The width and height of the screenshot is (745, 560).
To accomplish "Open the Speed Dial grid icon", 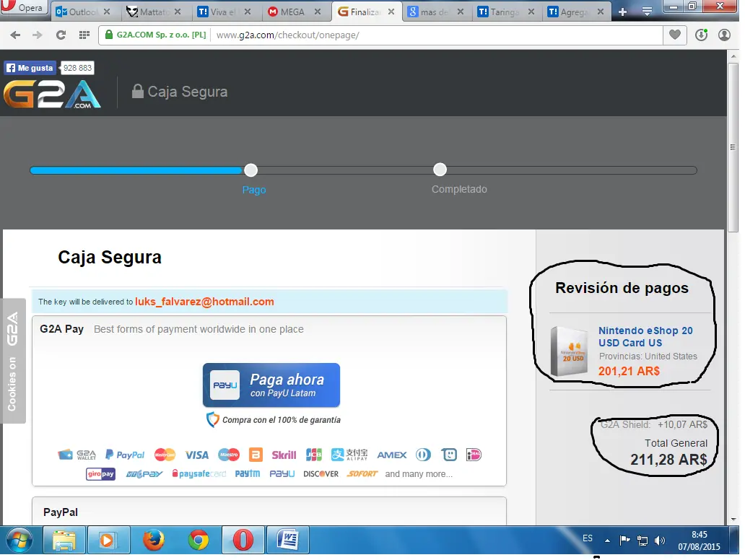I will (x=84, y=35).
